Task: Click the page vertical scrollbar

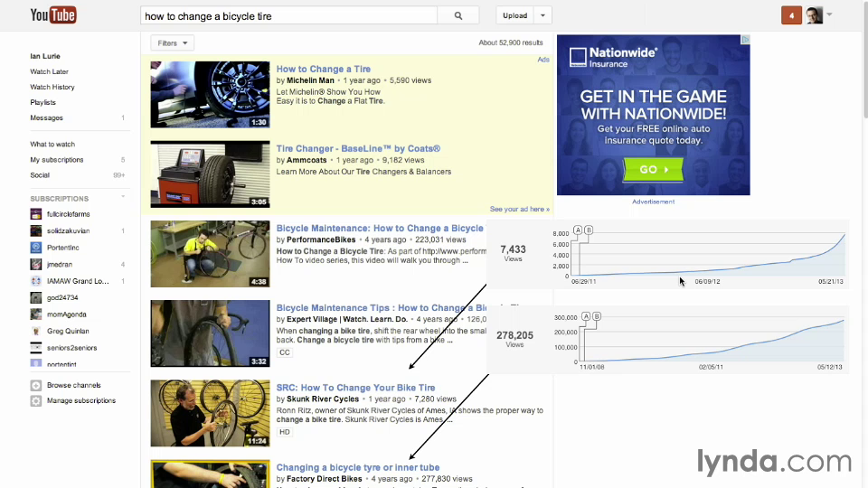Action: tap(866, 59)
